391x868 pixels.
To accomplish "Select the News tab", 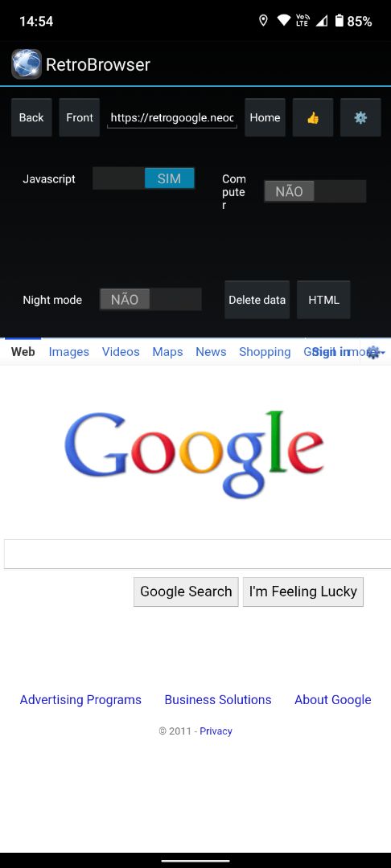I will pyautogui.click(x=211, y=352).
